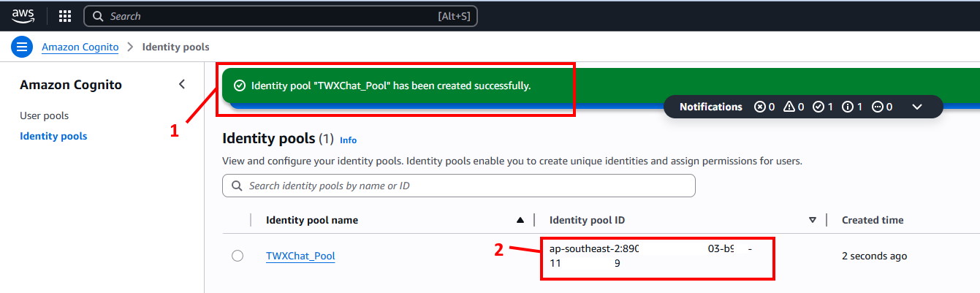Select the TWXChat_Pool radio button
Screen dimensions: 980x293
238,256
